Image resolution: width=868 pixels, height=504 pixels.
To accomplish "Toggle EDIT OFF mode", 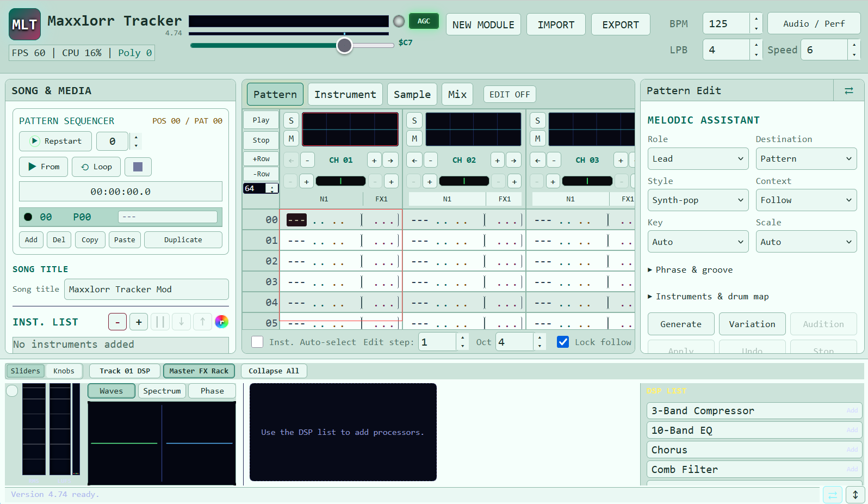I will [x=510, y=94].
